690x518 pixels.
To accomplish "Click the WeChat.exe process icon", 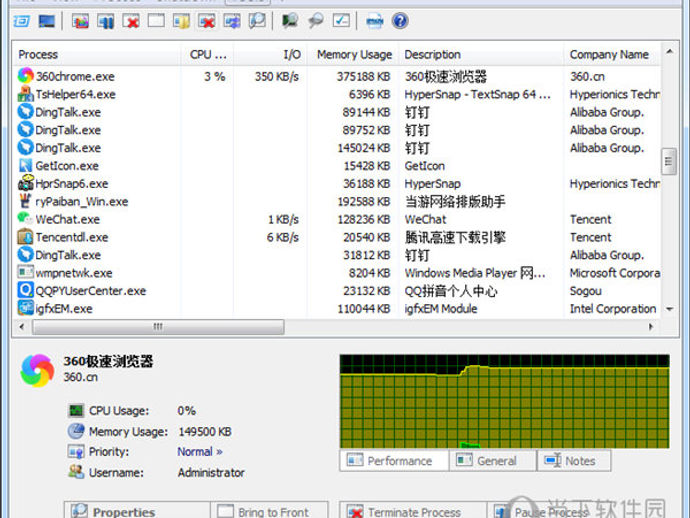I will coord(26,219).
